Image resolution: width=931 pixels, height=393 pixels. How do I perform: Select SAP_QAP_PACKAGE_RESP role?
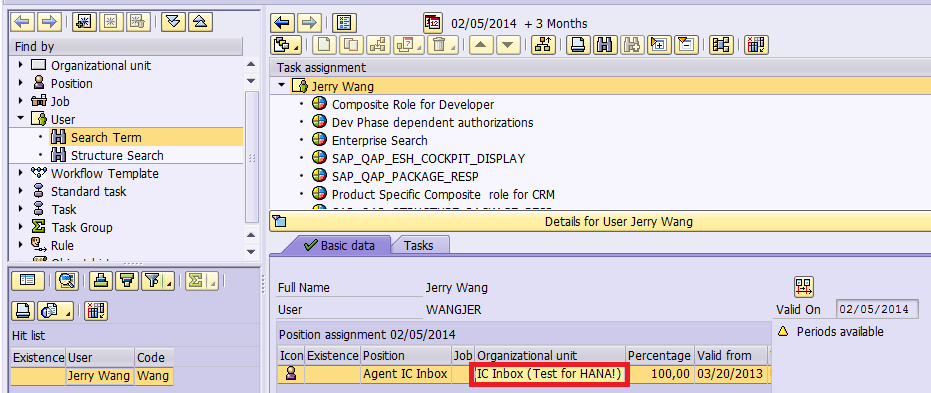pyautogui.click(x=405, y=176)
